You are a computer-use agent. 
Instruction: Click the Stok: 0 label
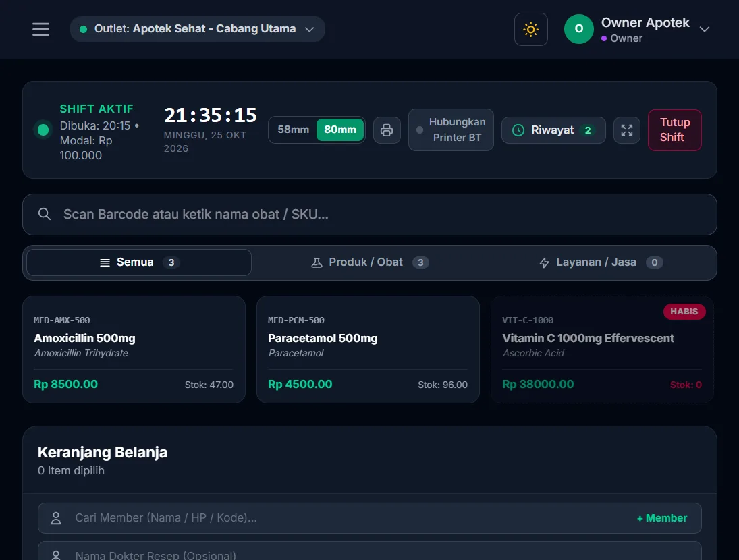pyautogui.click(x=686, y=385)
